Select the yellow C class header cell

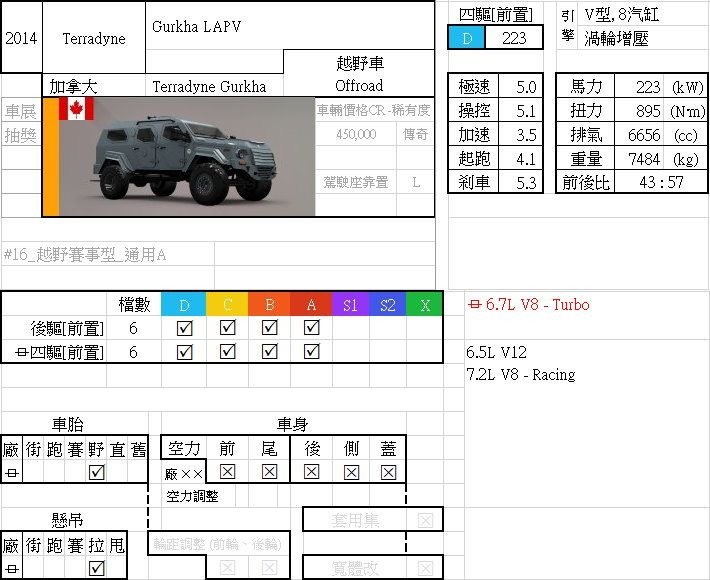(227, 304)
